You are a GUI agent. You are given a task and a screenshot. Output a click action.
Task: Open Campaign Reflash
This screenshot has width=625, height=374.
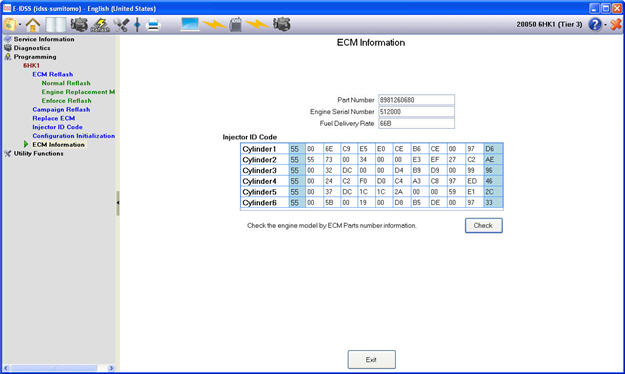[61, 109]
